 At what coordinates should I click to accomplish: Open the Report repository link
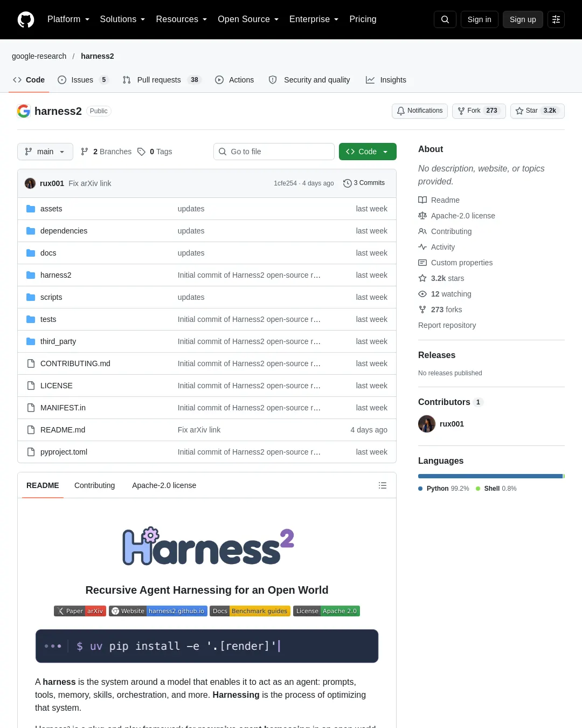point(447,325)
